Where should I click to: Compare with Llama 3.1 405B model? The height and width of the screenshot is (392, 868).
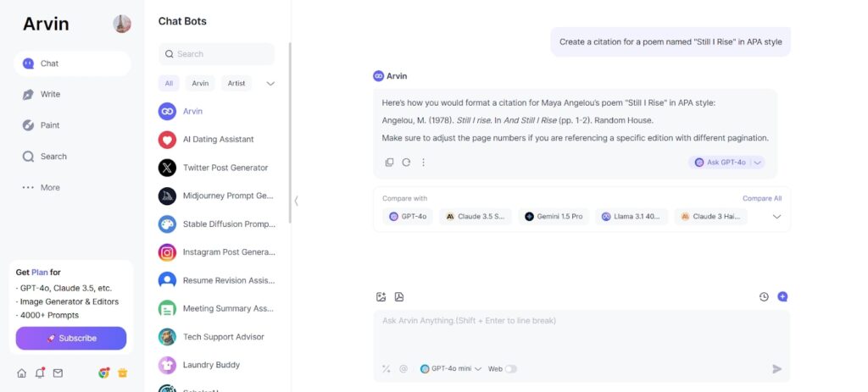point(632,217)
